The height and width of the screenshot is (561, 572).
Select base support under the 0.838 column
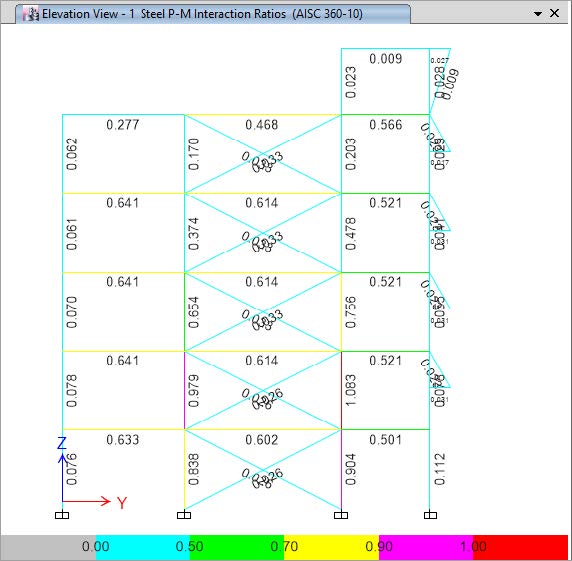click(184, 515)
